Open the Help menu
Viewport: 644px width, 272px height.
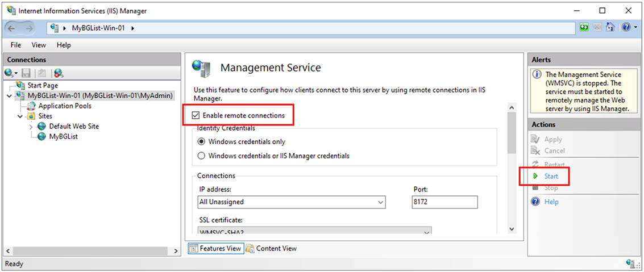(x=64, y=45)
